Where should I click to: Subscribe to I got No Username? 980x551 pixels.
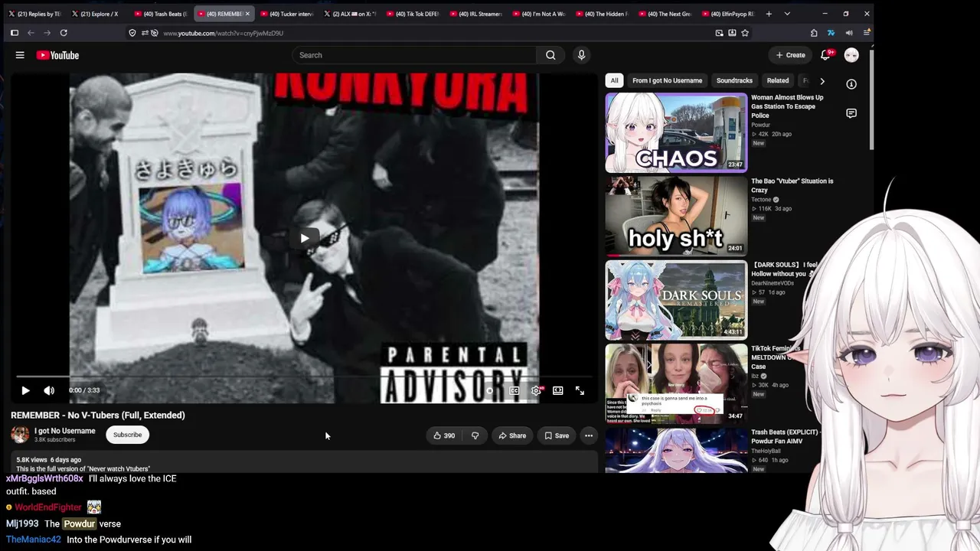point(127,435)
